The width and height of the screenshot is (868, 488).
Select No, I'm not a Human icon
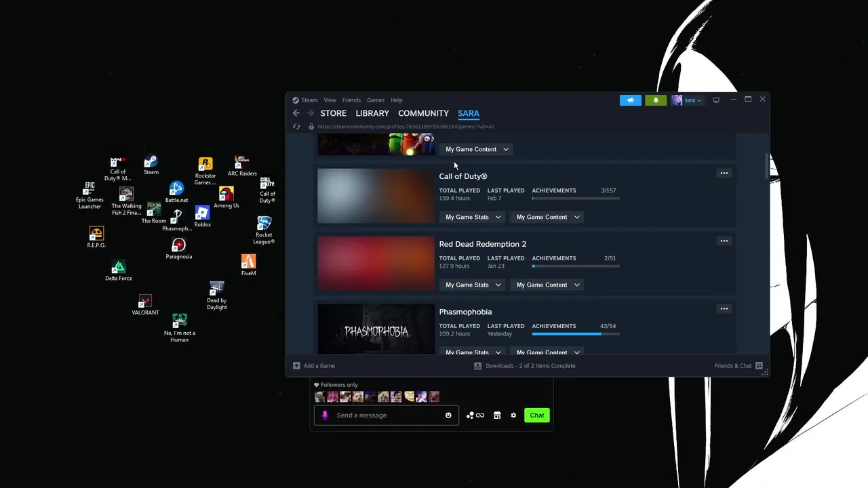(x=180, y=329)
